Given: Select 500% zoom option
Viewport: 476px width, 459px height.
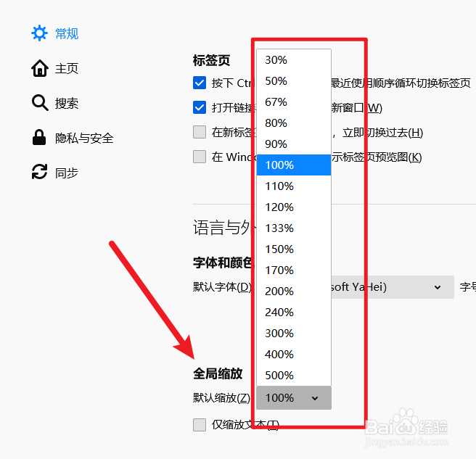Looking at the screenshot, I should click(x=294, y=376).
